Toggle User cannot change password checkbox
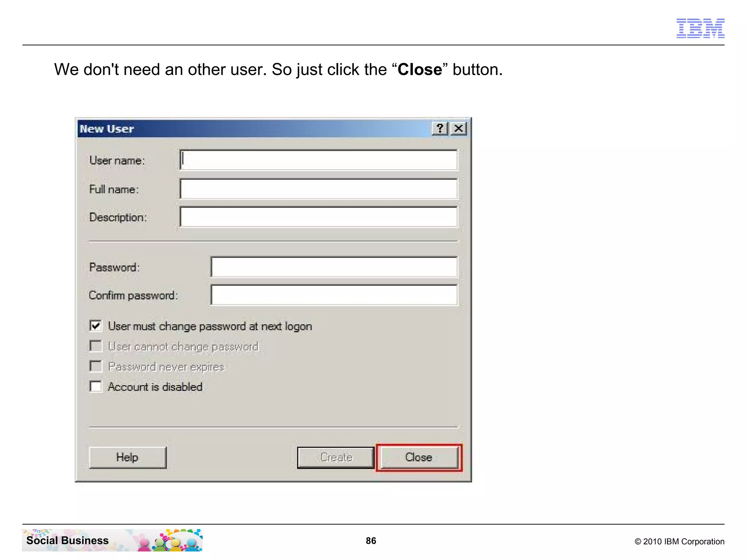 click(96, 346)
